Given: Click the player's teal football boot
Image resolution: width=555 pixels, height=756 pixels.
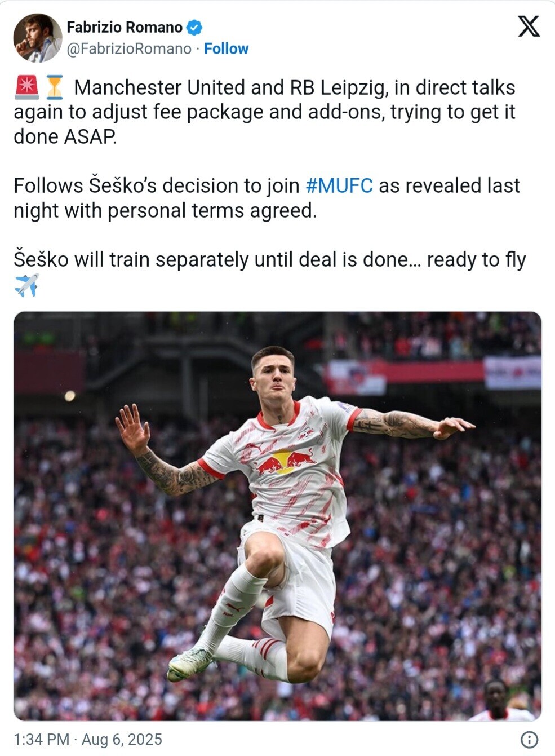Looking at the screenshot, I should 190,664.
